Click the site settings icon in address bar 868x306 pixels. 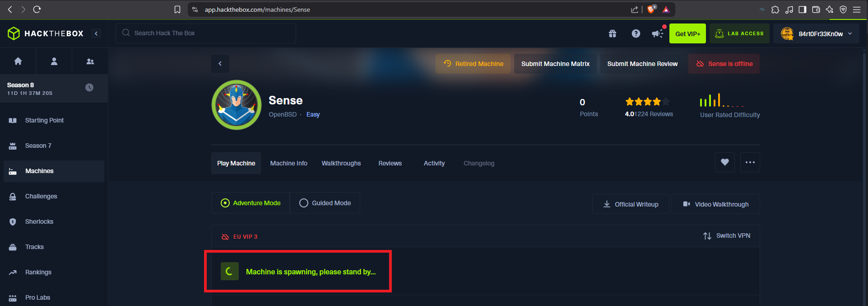tap(195, 9)
